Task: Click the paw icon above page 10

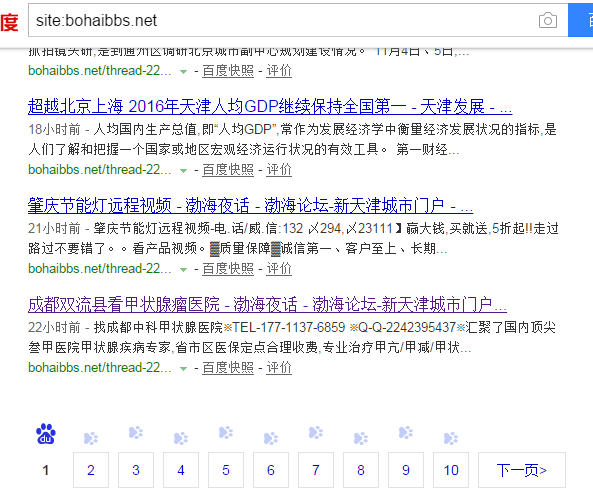Action: [451, 438]
